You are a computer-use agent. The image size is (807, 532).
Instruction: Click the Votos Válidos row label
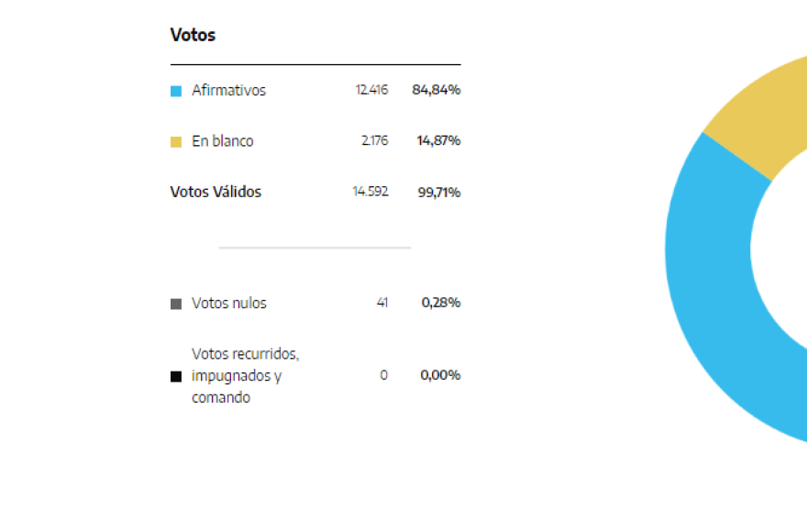pos(216,192)
